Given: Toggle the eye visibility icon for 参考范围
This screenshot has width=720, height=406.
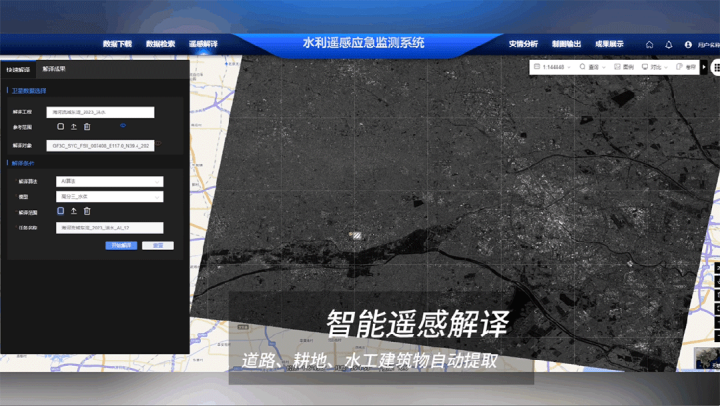Looking at the screenshot, I should point(123,126).
